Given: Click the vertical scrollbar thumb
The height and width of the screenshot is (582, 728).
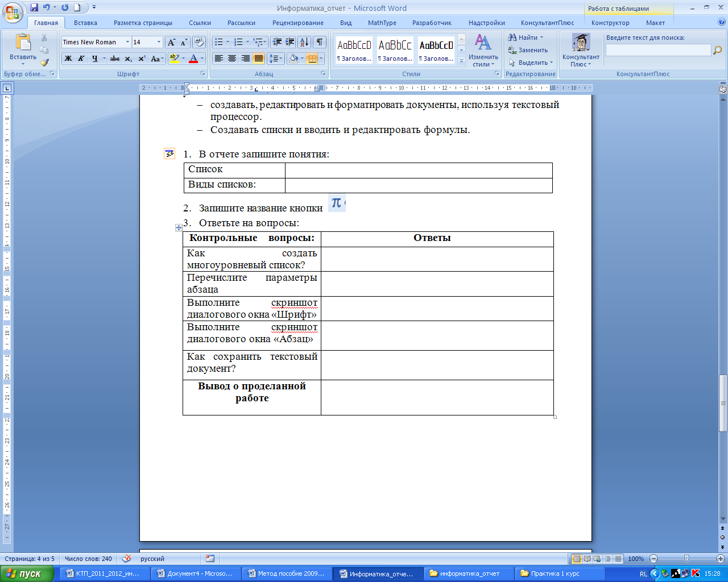Looking at the screenshot, I should point(723,402).
